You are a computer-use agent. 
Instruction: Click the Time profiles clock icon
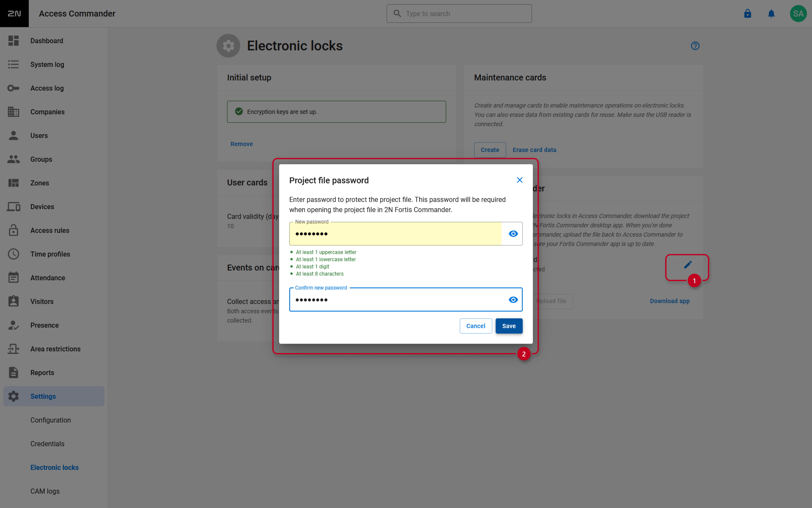(x=13, y=254)
